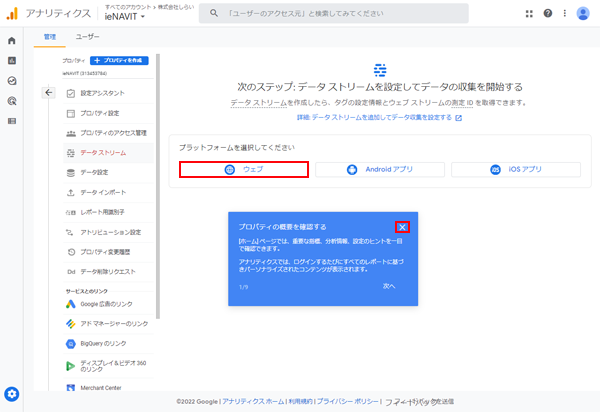Click the Display & Video 360 play icon
Image resolution: width=600 pixels, height=412 pixels.
pos(70,366)
